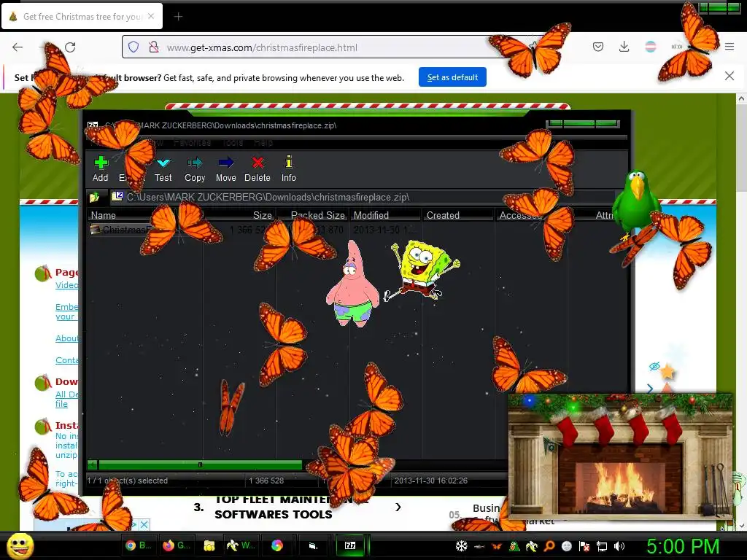Reload the current web page
Viewport: 747px width, 560px height.
[x=70, y=47]
